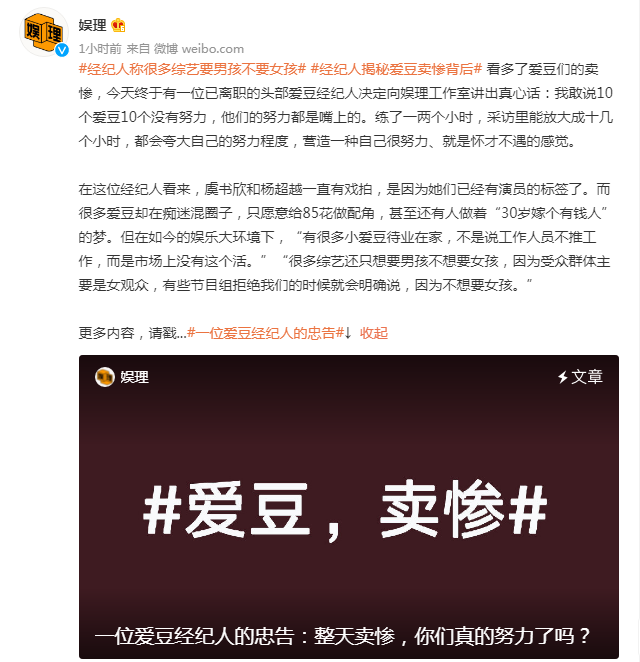Click small 娱理 avatar in article card
The height and width of the screenshot is (662, 640).
105,377
